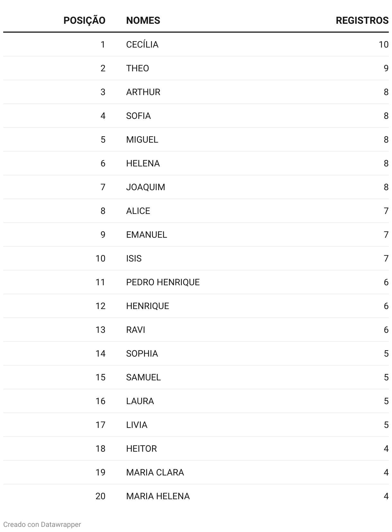Click the ALICE name entry

tap(138, 211)
